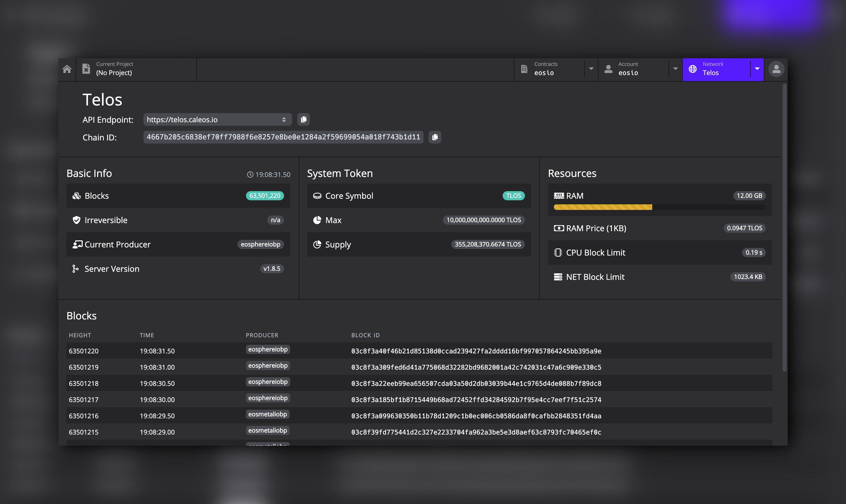Expand the Account dropdown arrow
The image size is (846, 504).
[676, 69]
